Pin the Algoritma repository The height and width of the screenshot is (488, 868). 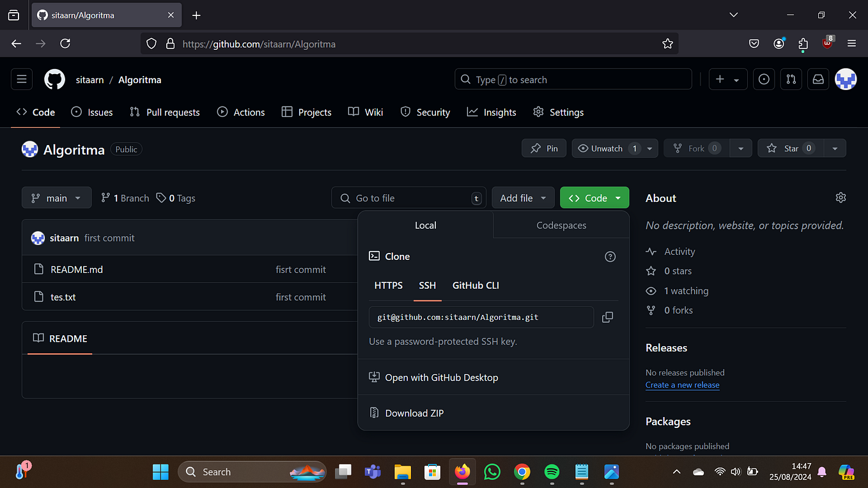click(544, 148)
